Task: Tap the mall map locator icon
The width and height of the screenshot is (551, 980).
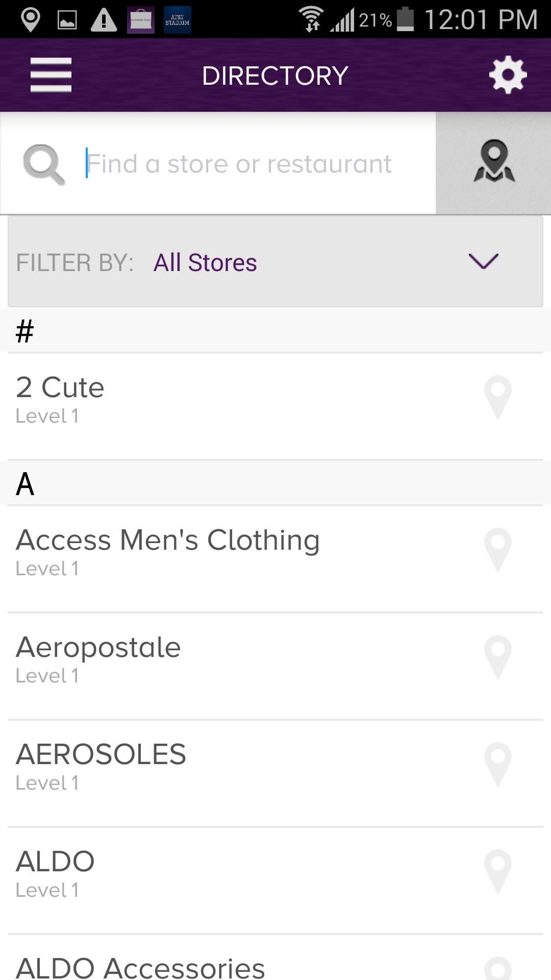Action: (493, 162)
